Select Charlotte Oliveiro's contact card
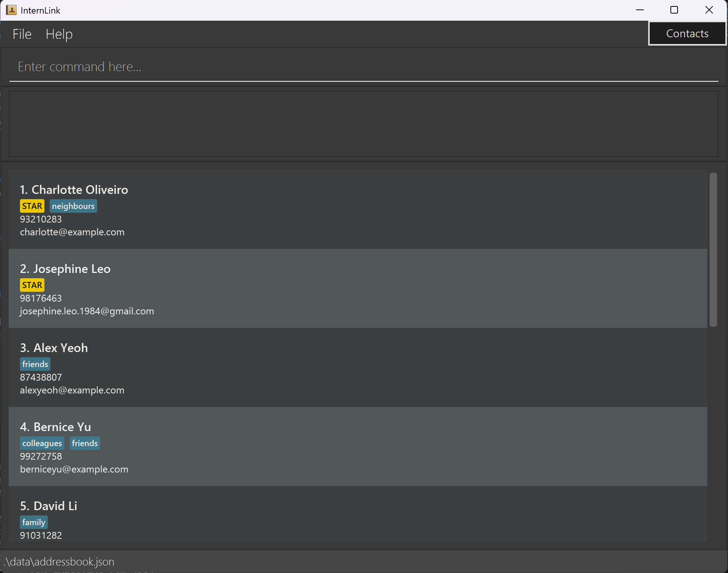728x573 pixels. click(x=358, y=209)
